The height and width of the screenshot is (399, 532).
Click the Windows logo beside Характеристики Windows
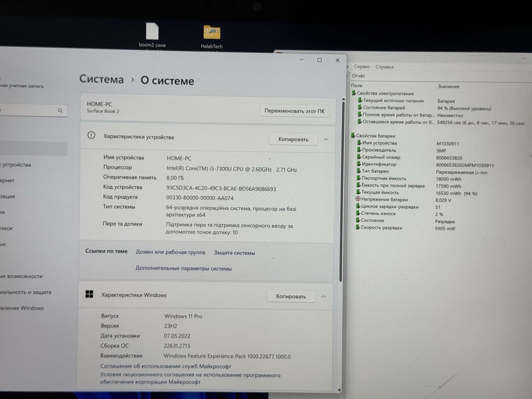pos(89,294)
